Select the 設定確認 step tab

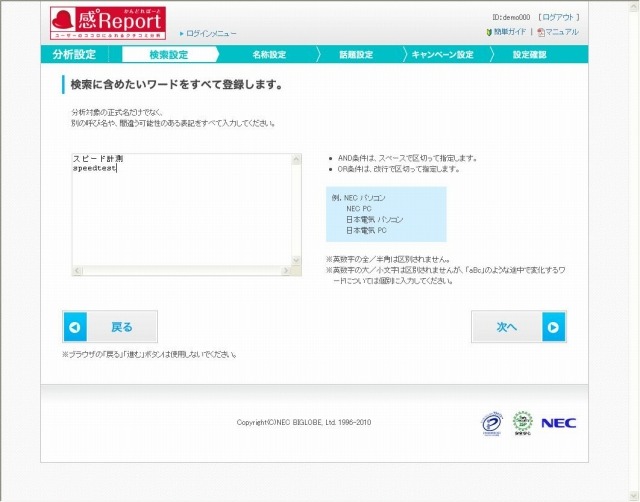coord(530,54)
